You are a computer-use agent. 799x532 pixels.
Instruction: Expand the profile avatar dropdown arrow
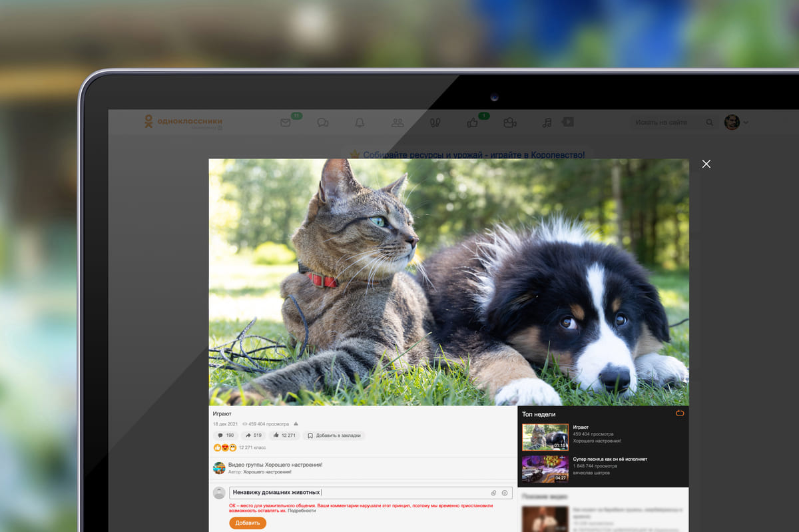click(x=746, y=123)
